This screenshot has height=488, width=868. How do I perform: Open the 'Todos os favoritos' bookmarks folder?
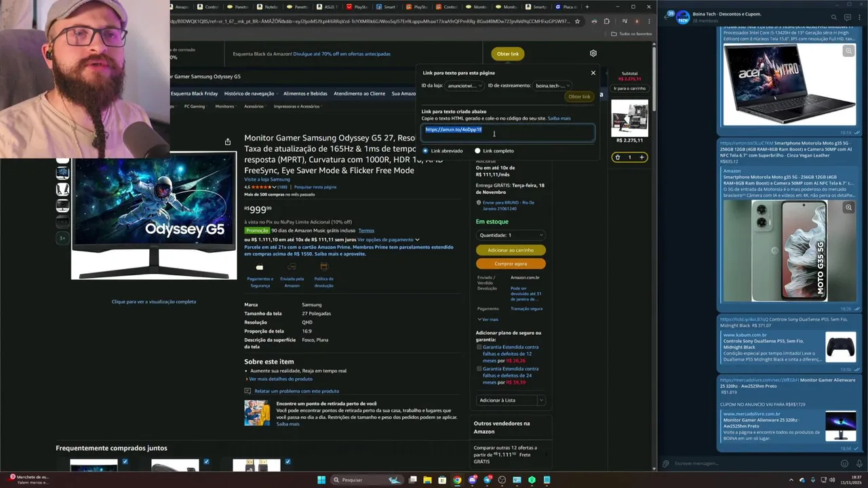[x=631, y=34]
